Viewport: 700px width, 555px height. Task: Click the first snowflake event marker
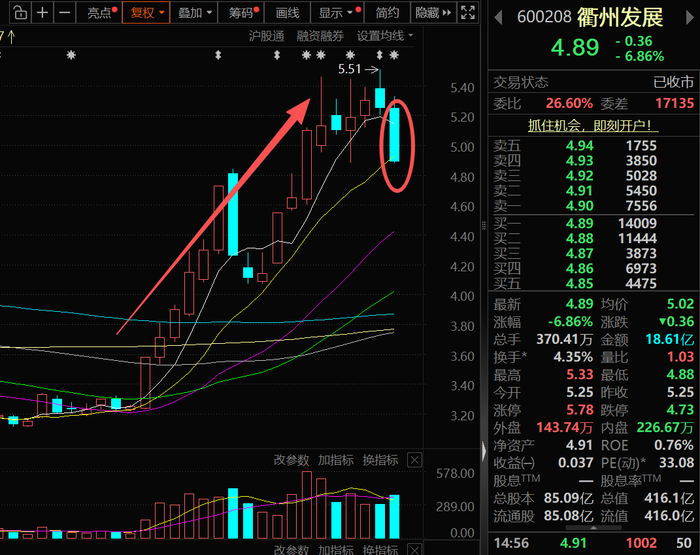[71, 55]
